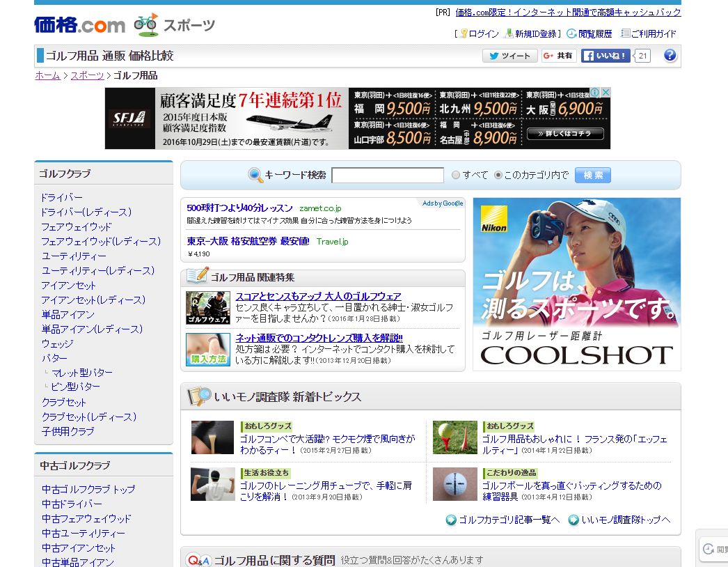
Task: Open 閲覧履歴 with clock icon
Action: tap(589, 33)
